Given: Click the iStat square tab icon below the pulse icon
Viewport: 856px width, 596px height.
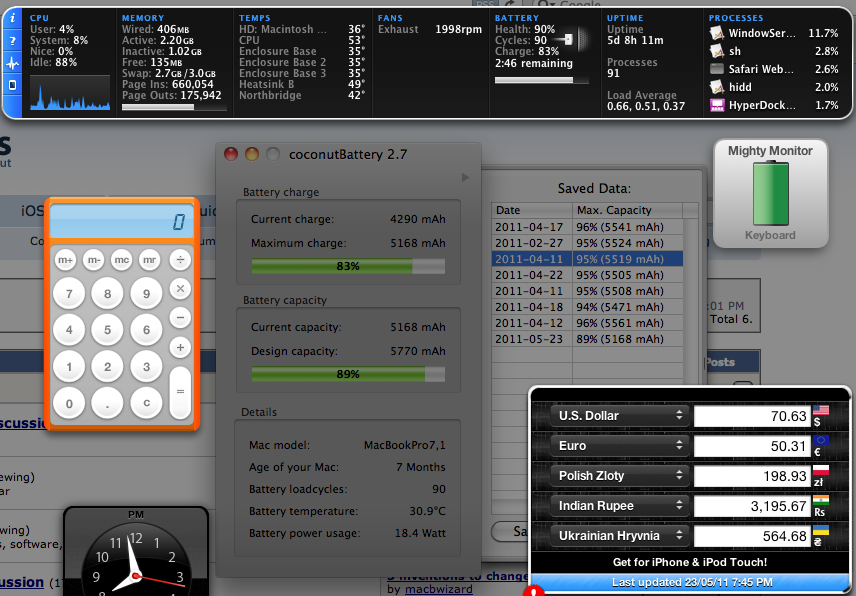Looking at the screenshot, I should pos(13,85).
